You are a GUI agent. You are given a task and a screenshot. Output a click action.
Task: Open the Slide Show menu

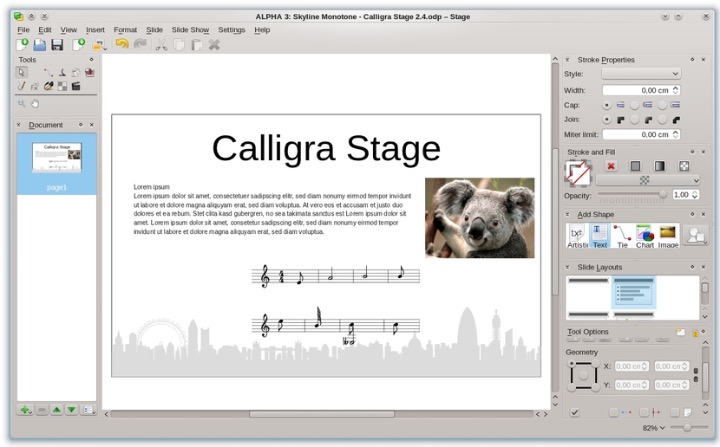pos(192,30)
